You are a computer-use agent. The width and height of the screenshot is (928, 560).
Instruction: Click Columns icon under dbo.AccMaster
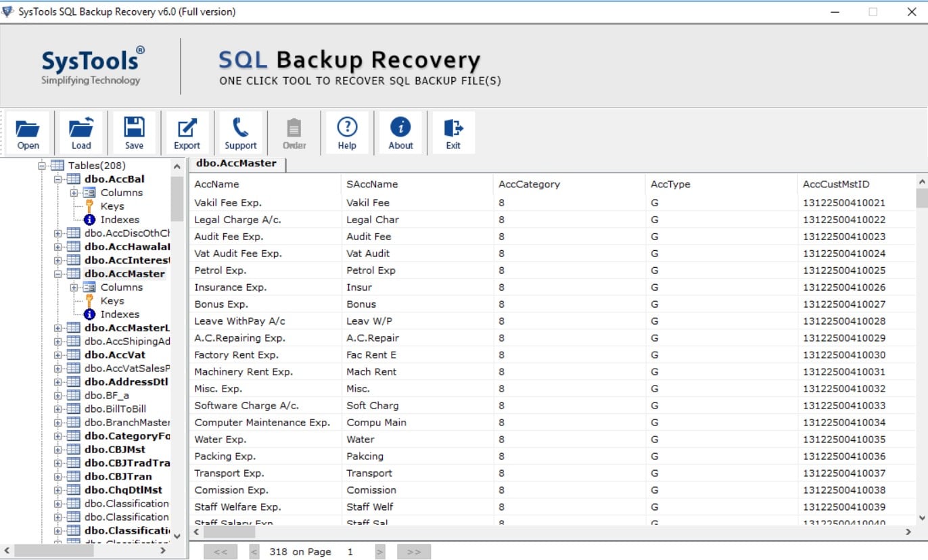pos(90,287)
